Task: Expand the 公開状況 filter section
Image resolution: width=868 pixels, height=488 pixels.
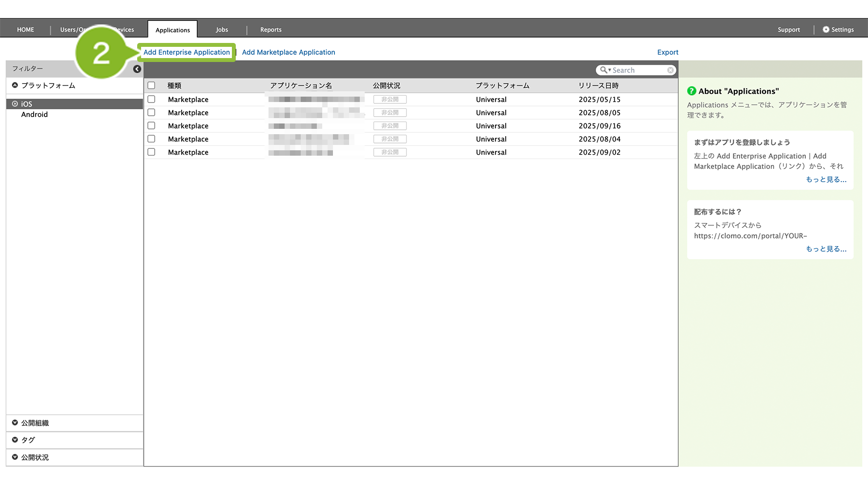Action: [15, 457]
